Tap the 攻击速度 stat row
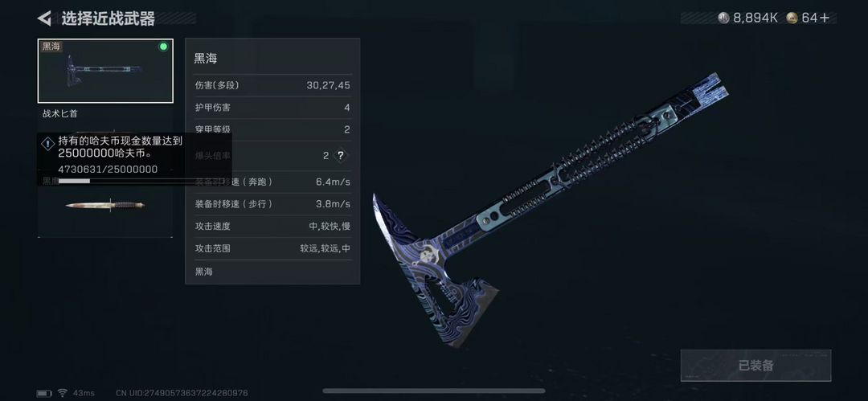Viewport: 868px width, 401px height. pyautogui.click(x=272, y=226)
